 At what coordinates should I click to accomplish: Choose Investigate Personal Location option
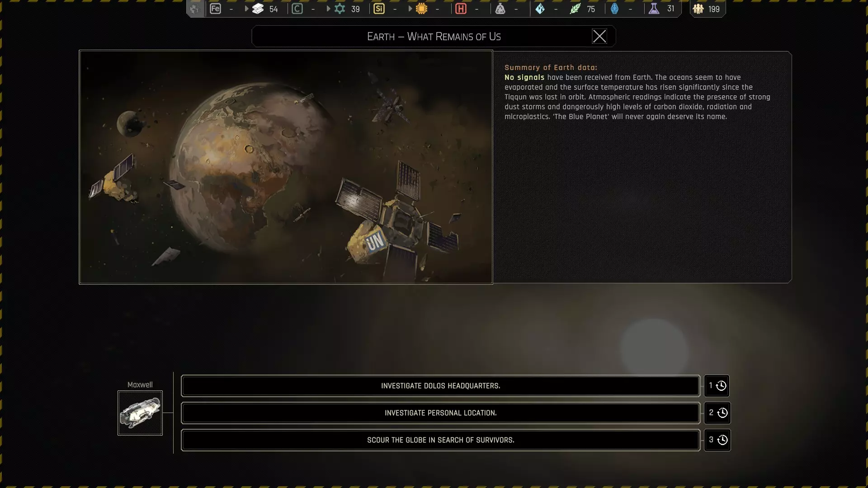coord(440,413)
